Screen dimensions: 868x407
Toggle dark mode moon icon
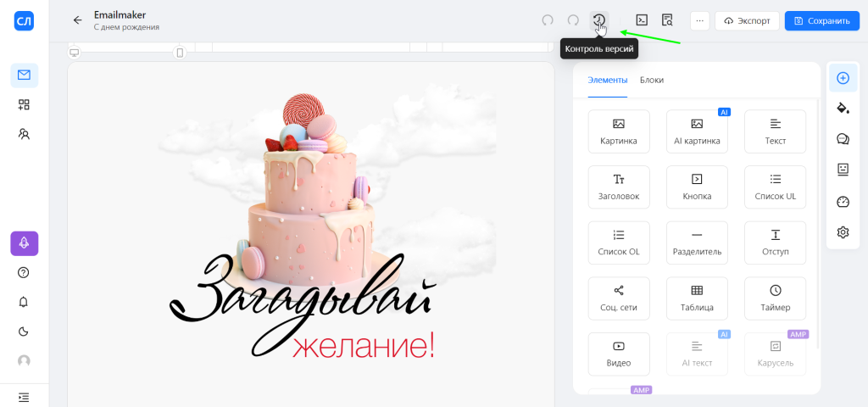(x=24, y=332)
